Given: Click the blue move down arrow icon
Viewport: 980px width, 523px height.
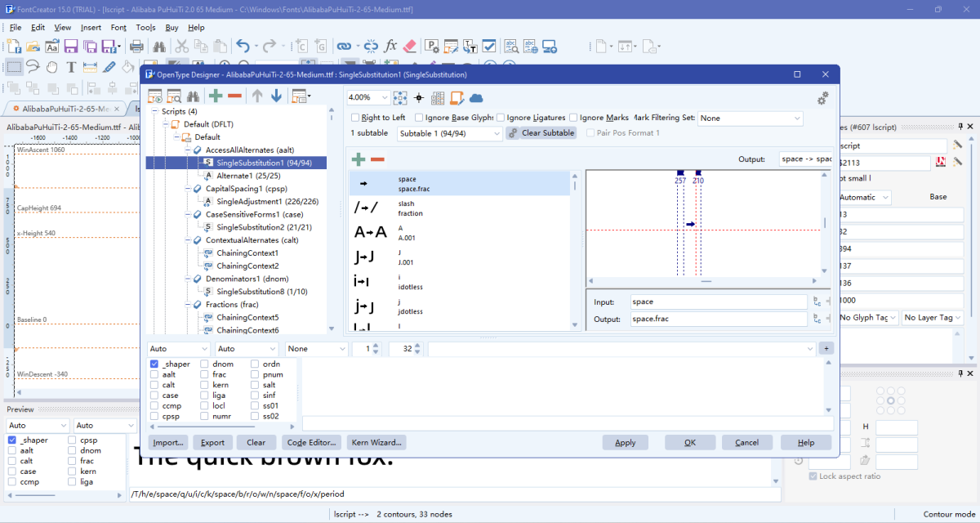Looking at the screenshot, I should coord(276,96).
